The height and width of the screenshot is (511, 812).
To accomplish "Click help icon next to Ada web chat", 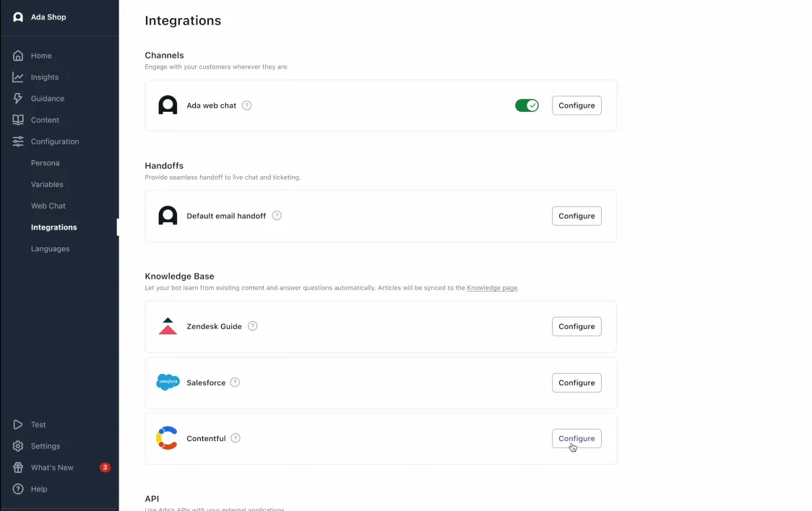I will pos(247,105).
